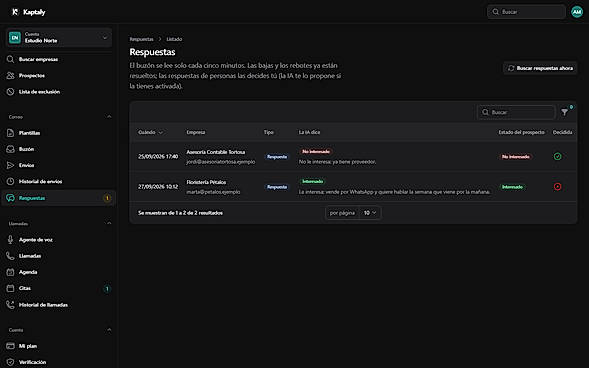Click the clock icon beside Historial de envíos
The image size is (589, 368).
tap(11, 181)
